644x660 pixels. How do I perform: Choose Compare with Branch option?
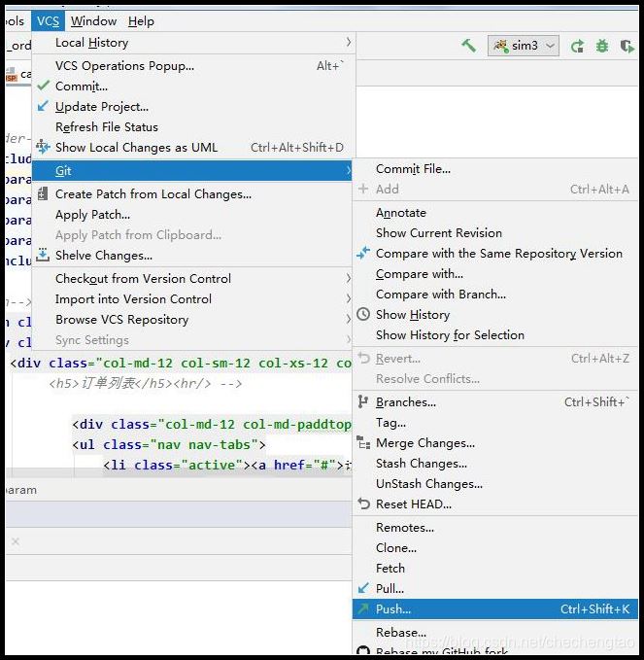(441, 294)
